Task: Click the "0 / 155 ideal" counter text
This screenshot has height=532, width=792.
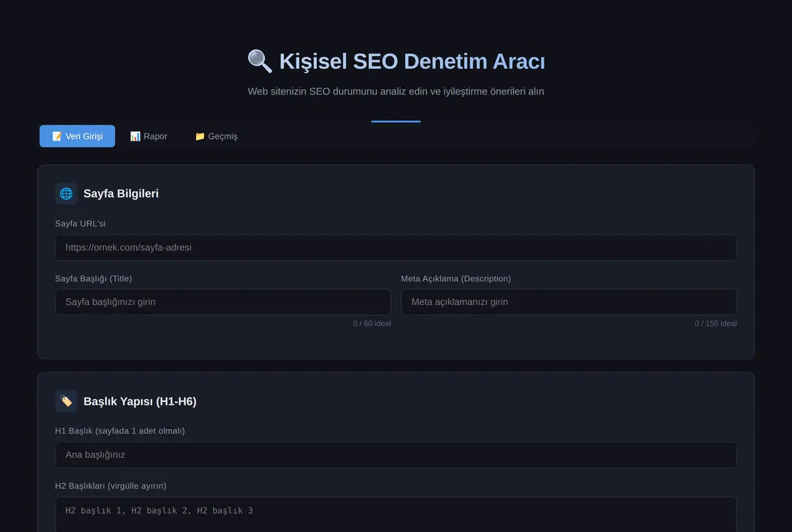Action: pyautogui.click(x=715, y=323)
